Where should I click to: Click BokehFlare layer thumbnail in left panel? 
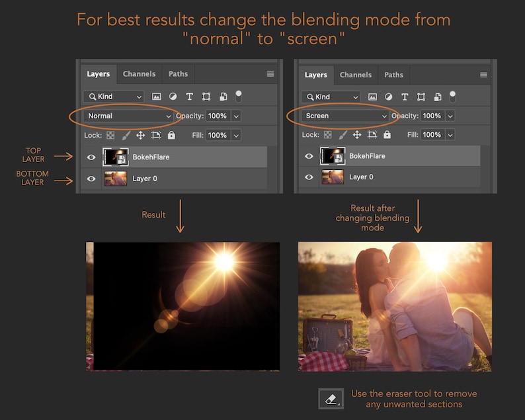coord(116,157)
